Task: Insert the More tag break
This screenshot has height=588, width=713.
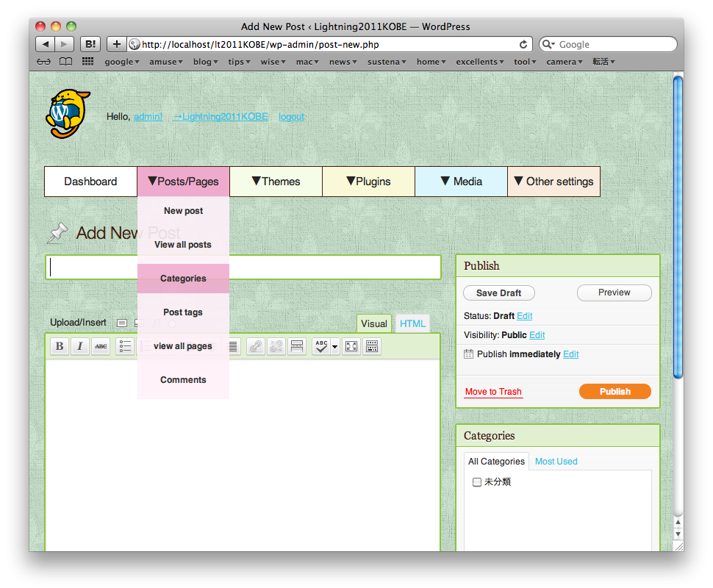Action: tap(297, 346)
